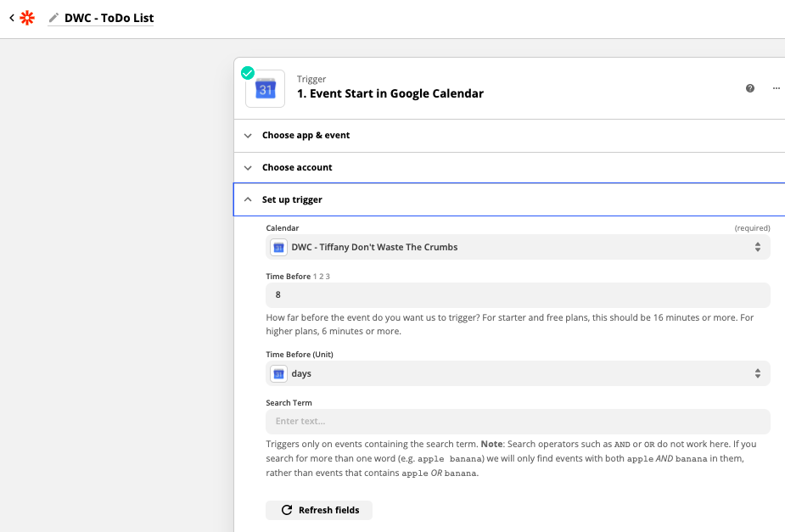Focus the Search Term text field

pyautogui.click(x=518, y=422)
